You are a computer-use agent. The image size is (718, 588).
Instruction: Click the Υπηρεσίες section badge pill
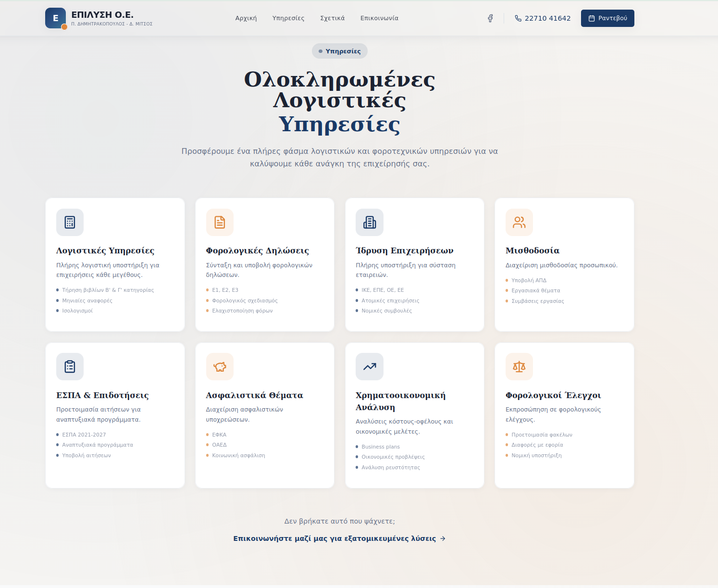click(x=339, y=51)
